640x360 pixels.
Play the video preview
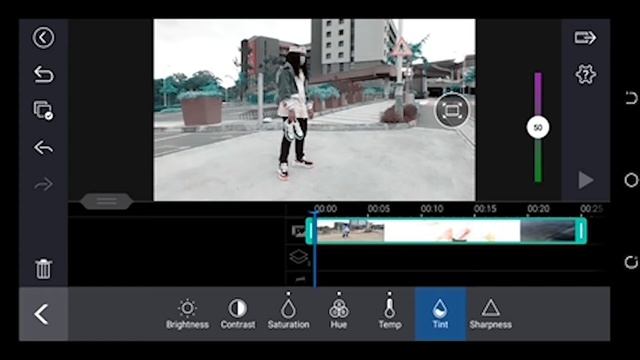pos(585,180)
